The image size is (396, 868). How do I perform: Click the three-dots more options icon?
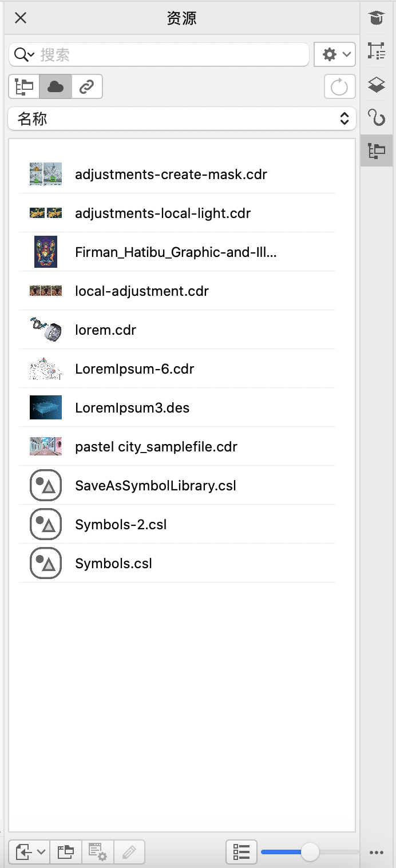click(376, 853)
